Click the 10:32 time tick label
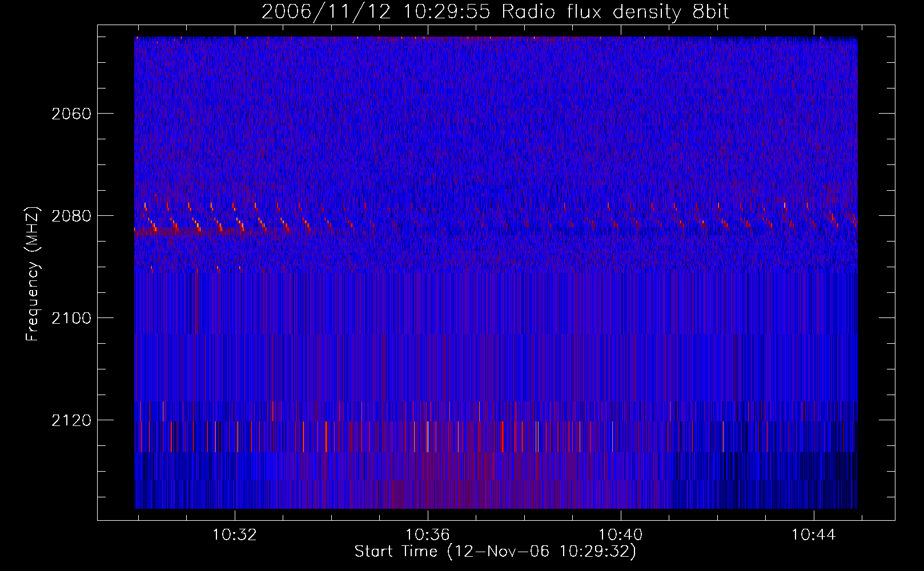Viewport: 924px width, 571px height. pyautogui.click(x=235, y=535)
